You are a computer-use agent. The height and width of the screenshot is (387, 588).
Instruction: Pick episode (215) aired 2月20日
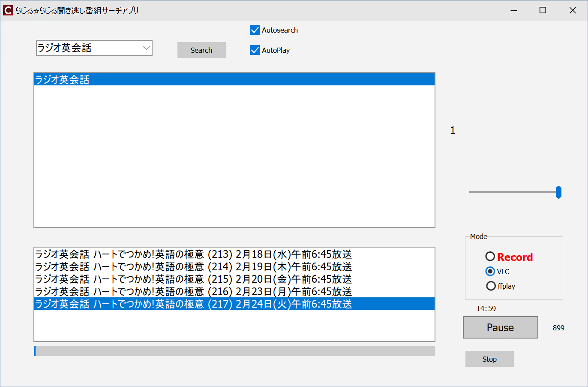click(x=193, y=279)
